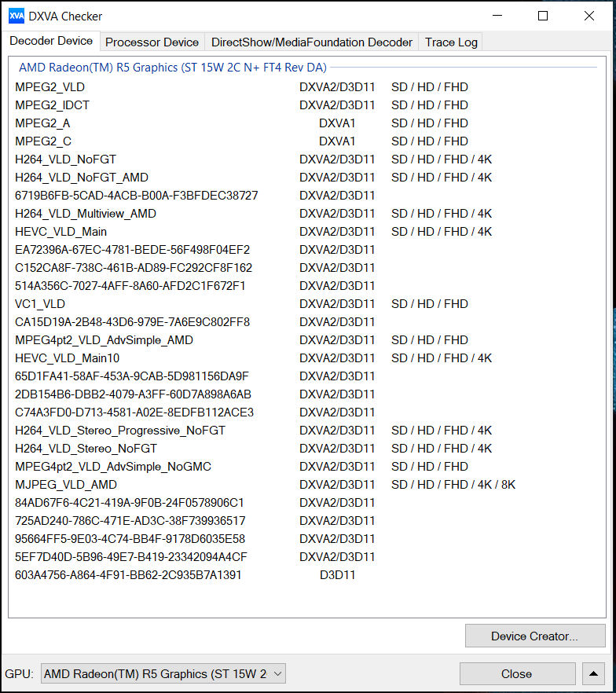
Task: Click the DXVA Checker app icon in title bar
Action: click(x=16, y=16)
